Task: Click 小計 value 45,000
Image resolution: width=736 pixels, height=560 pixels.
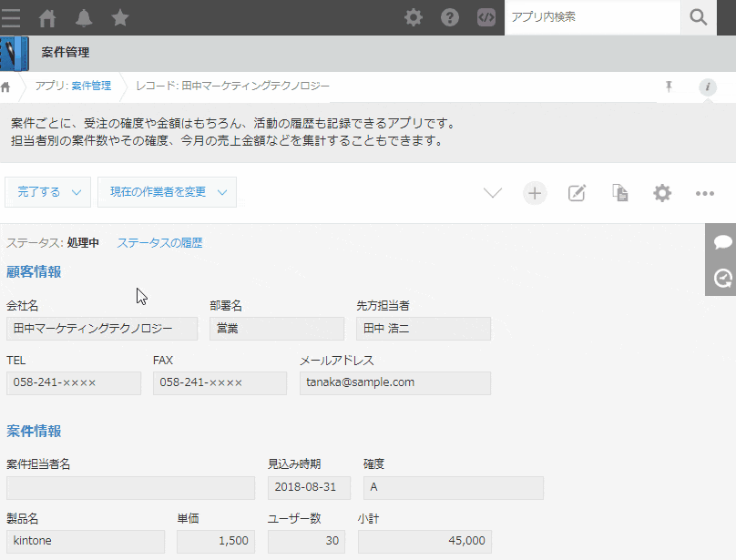Action: [424, 542]
